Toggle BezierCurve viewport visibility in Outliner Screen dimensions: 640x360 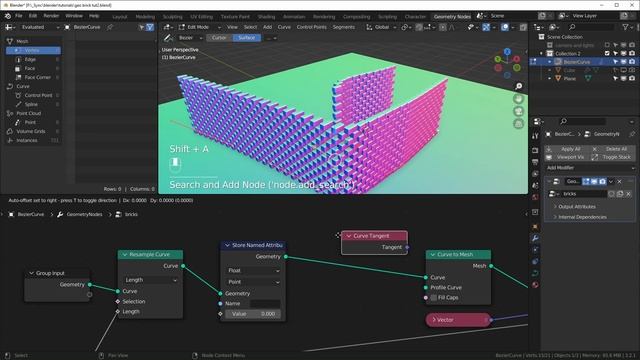624,62
